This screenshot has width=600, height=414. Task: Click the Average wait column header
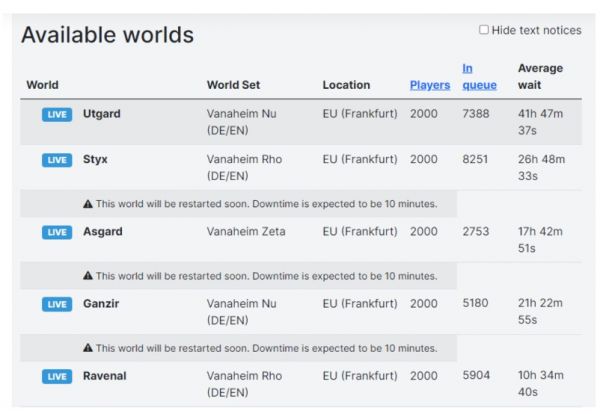(x=540, y=76)
